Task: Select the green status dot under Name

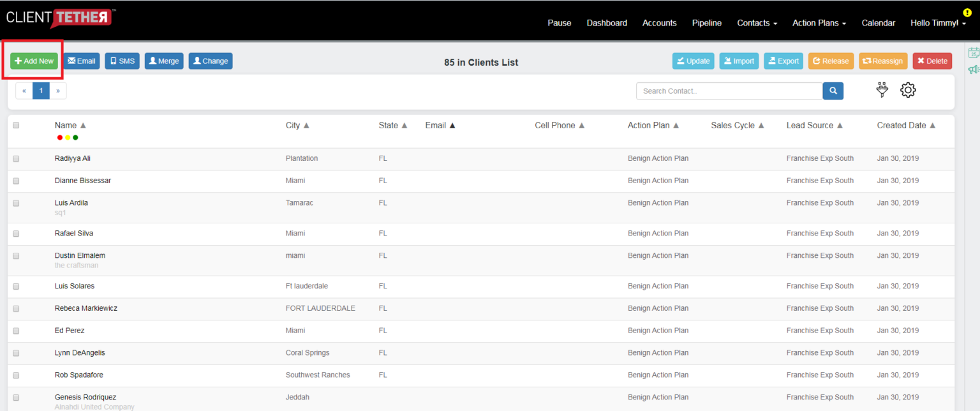Action: 75,137
